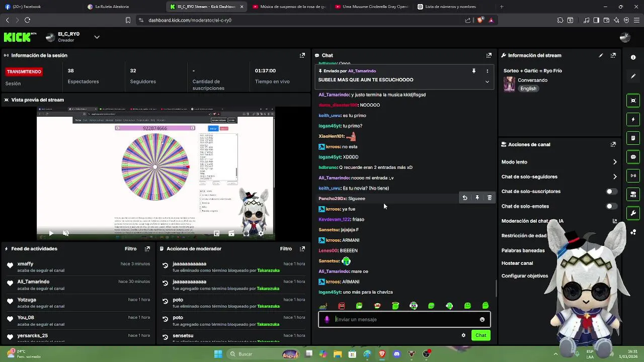The image size is (644, 362).
Task: Open Moderación del chat con IA
Action: pyautogui.click(x=532, y=221)
